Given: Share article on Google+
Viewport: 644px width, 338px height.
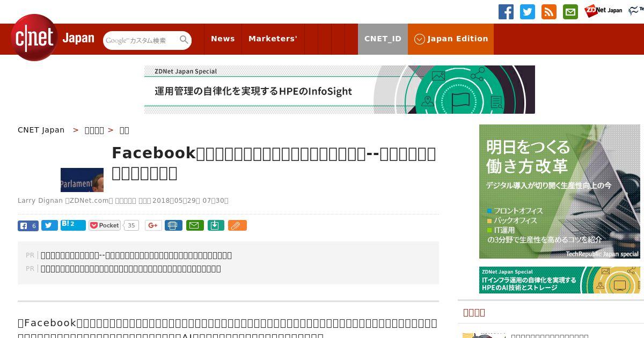Looking at the screenshot, I should (x=153, y=225).
